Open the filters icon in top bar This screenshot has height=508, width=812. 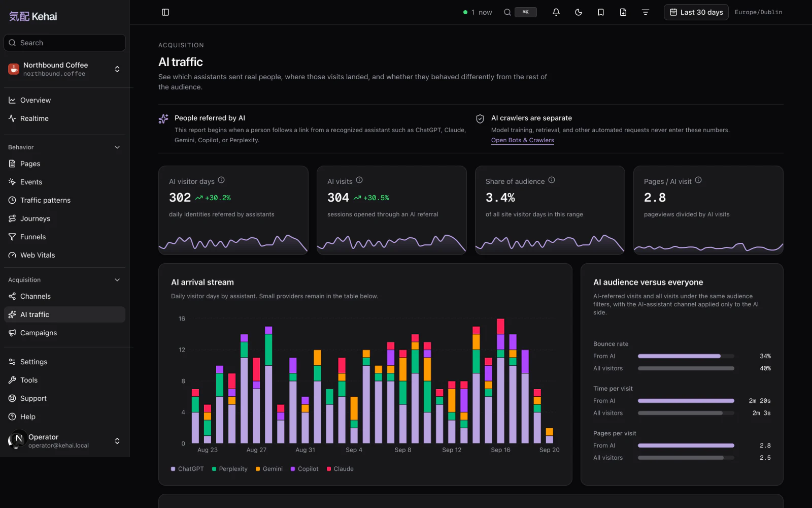point(646,12)
